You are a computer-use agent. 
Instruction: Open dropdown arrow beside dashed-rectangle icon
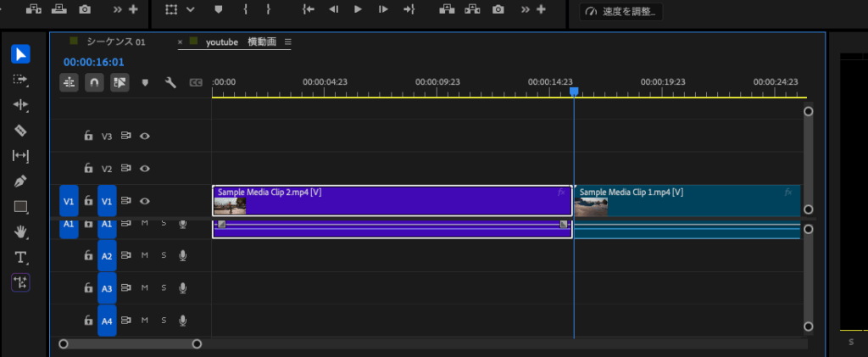click(191, 9)
